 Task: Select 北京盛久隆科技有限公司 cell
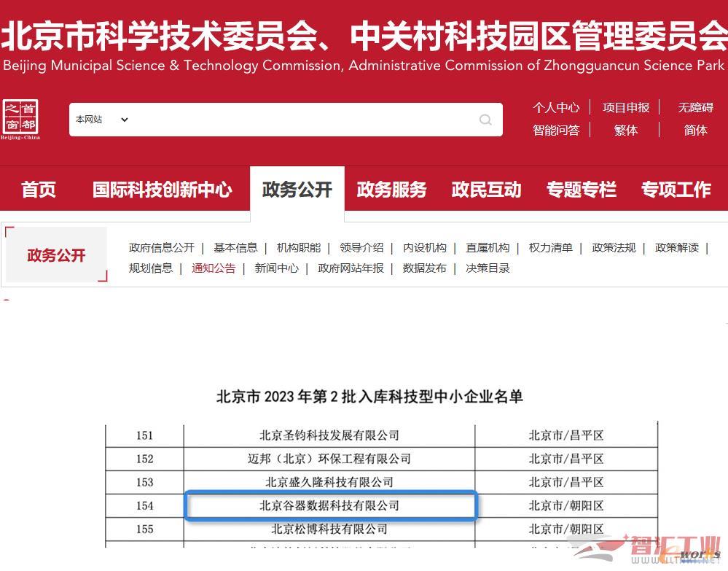pos(329,482)
